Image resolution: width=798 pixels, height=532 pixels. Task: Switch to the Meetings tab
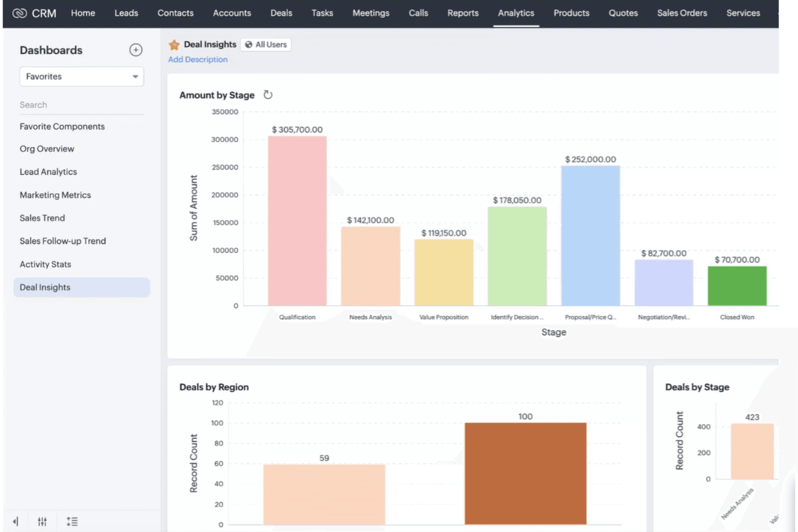(371, 13)
